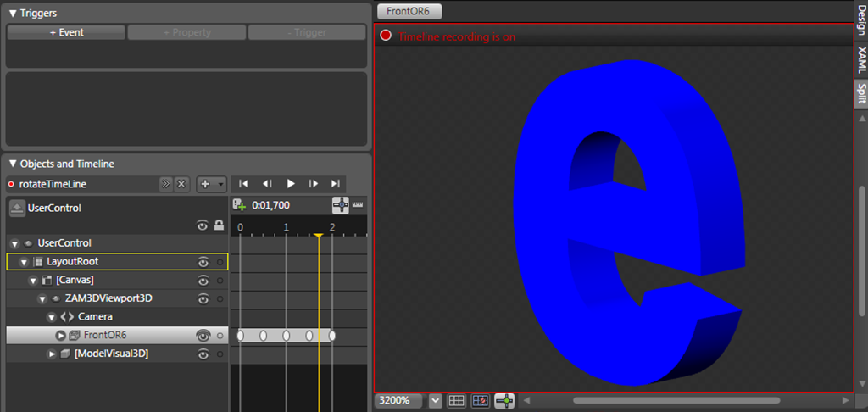Click the red timeline recording indicator
Viewport: 868px width, 412px height.
[386, 36]
